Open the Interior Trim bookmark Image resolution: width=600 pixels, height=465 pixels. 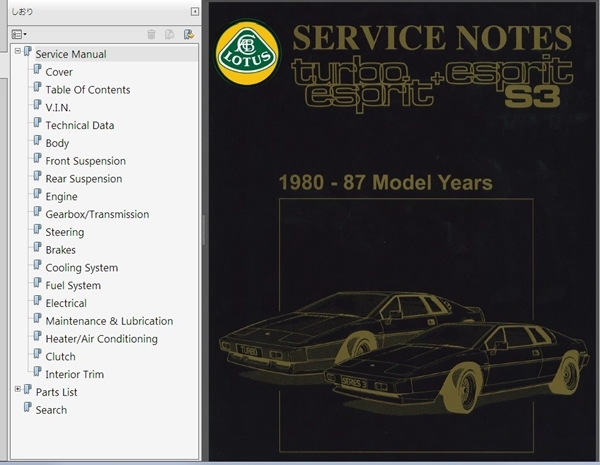74,374
